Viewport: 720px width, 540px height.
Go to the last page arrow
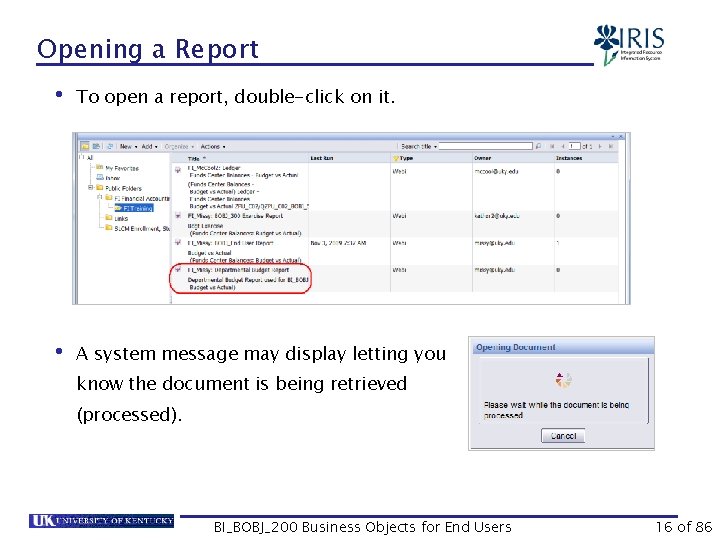[x=611, y=146]
